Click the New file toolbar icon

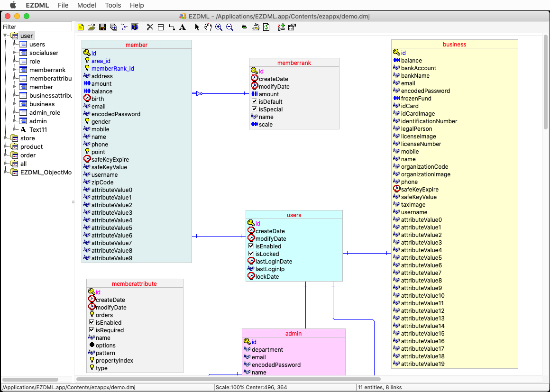(81, 27)
